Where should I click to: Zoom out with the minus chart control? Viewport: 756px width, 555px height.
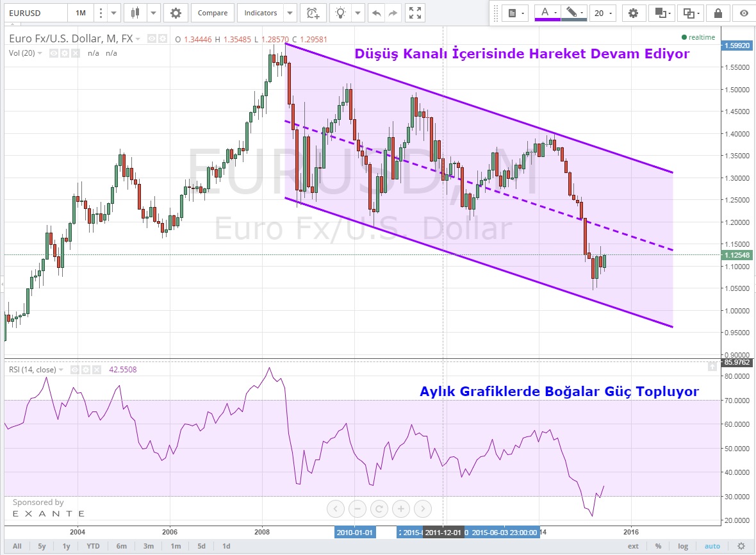(x=357, y=509)
